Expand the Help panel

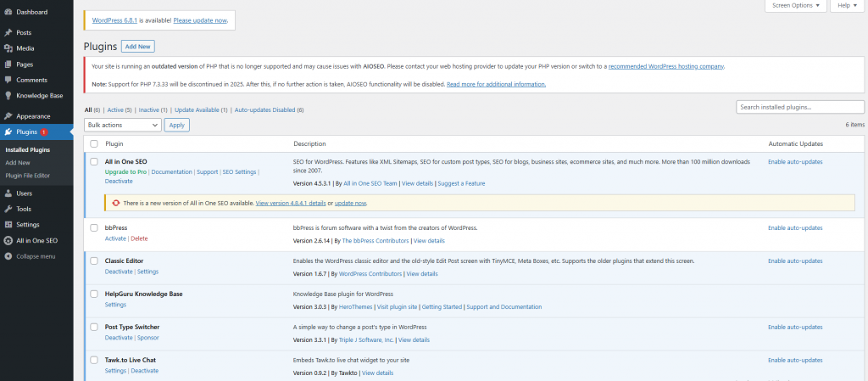click(847, 6)
